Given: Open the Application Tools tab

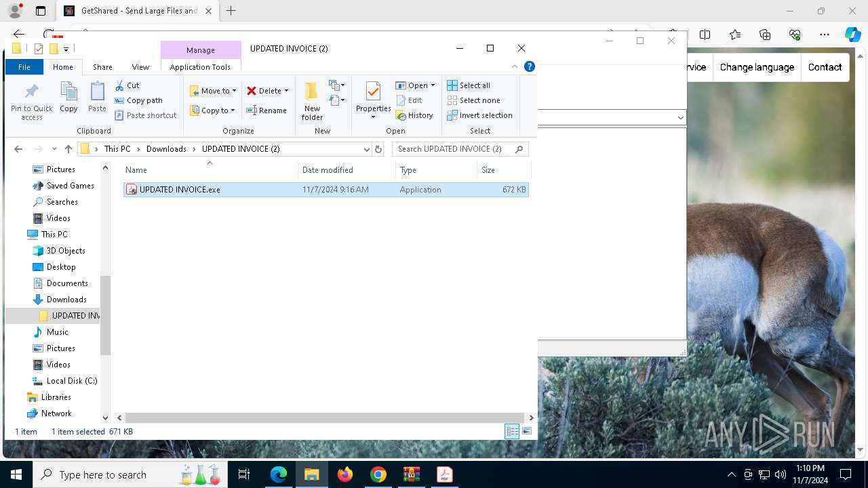Looking at the screenshot, I should coord(200,67).
